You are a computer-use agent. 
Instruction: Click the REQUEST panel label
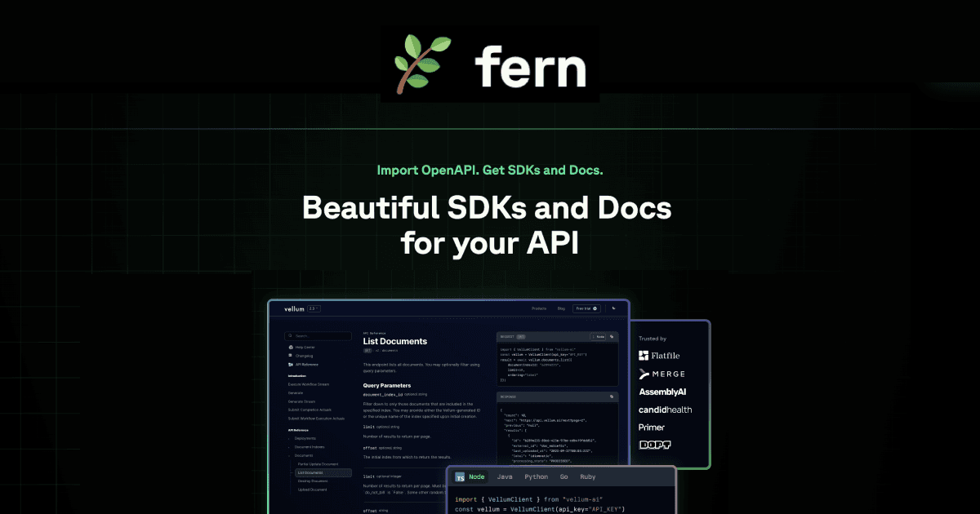[507, 336]
